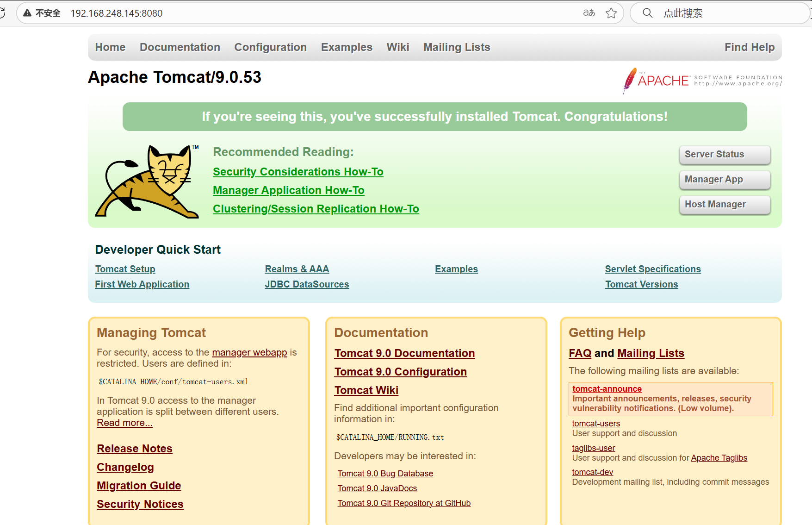Click Find Help in the nav bar

pyautogui.click(x=750, y=47)
